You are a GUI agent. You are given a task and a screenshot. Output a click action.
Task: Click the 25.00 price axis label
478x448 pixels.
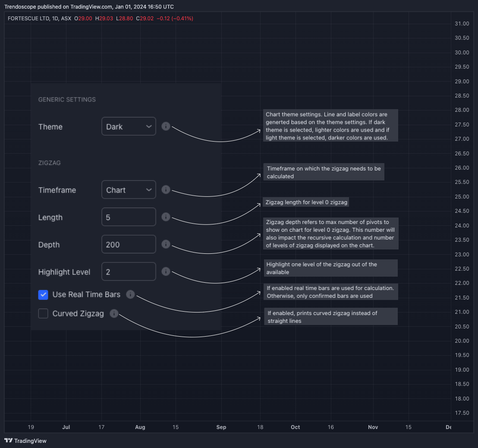pyautogui.click(x=462, y=196)
